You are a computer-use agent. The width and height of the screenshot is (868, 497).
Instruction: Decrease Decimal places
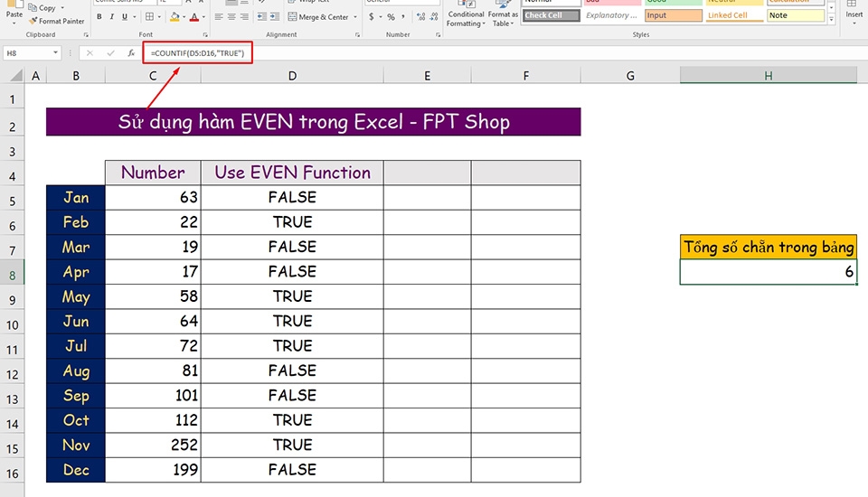point(434,17)
